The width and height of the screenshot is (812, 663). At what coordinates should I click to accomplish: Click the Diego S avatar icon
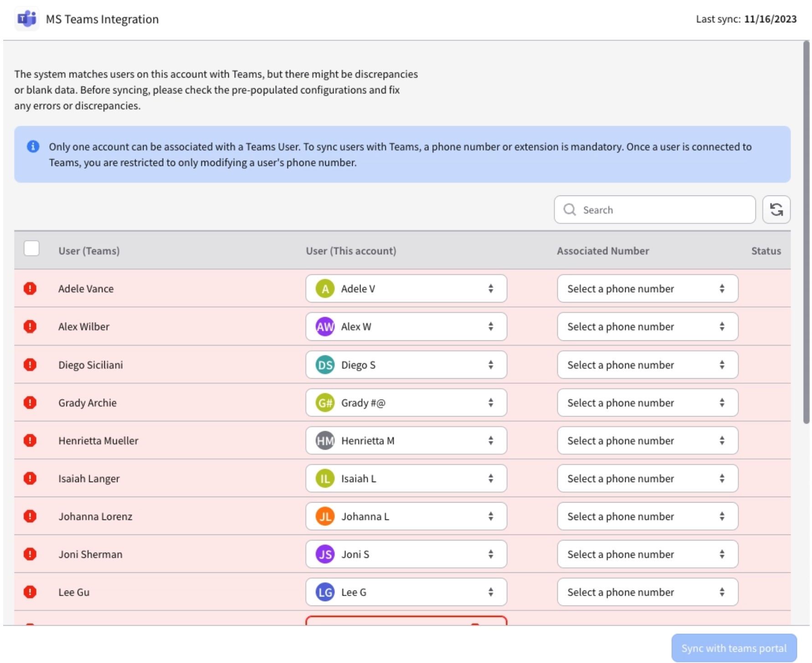tap(325, 365)
